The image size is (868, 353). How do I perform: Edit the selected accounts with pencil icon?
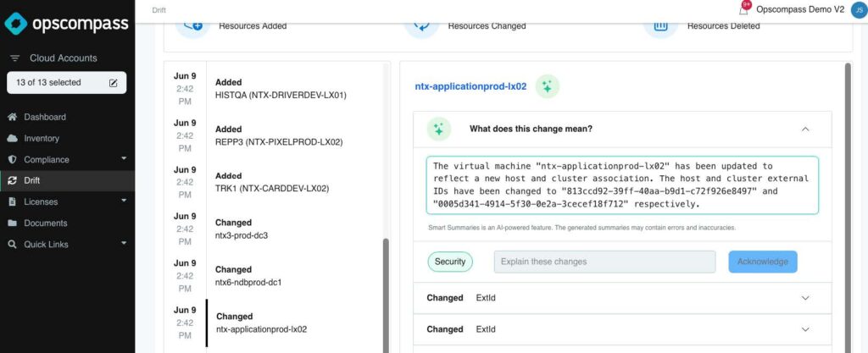[x=114, y=82]
